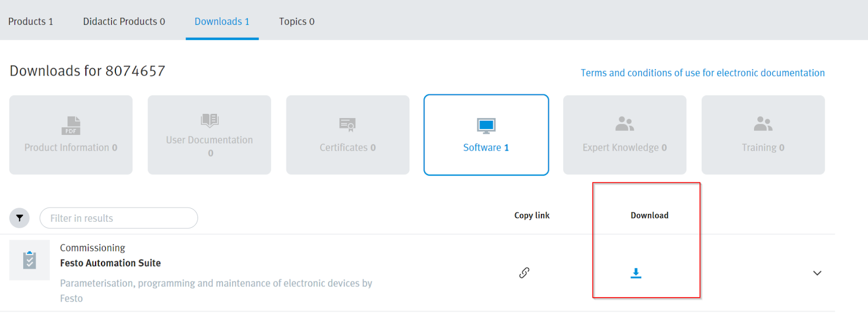Expand the Festo Automation Suite row chevron
The width and height of the screenshot is (868, 328).
[x=817, y=273]
